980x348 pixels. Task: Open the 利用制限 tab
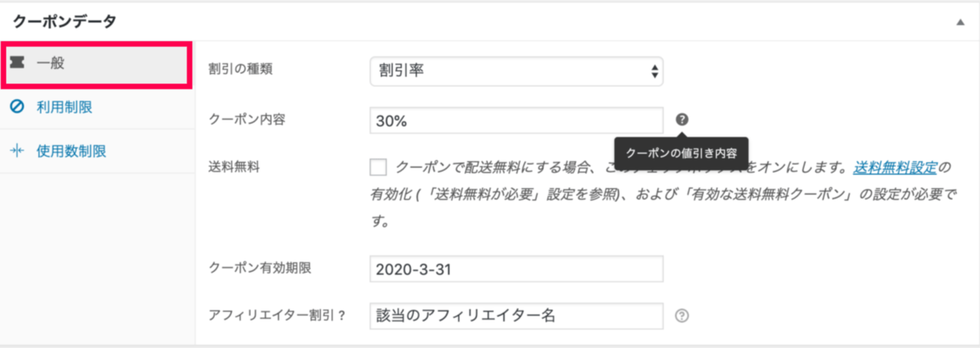pos(64,107)
